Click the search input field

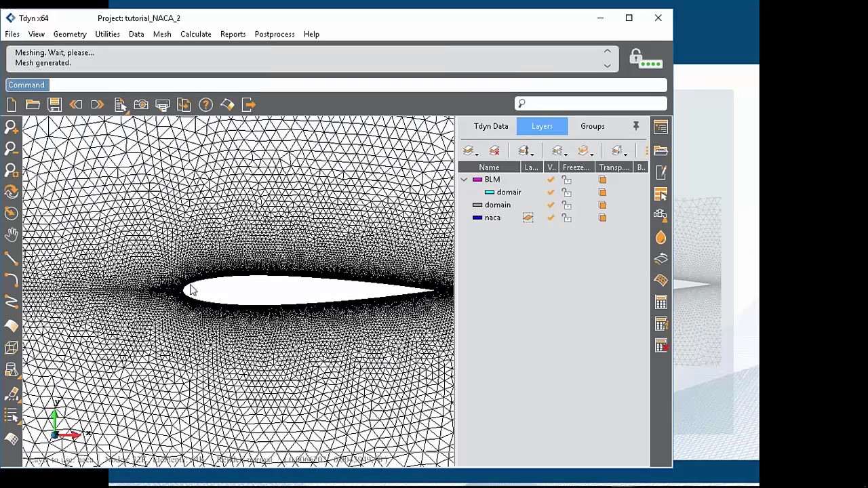(x=595, y=103)
